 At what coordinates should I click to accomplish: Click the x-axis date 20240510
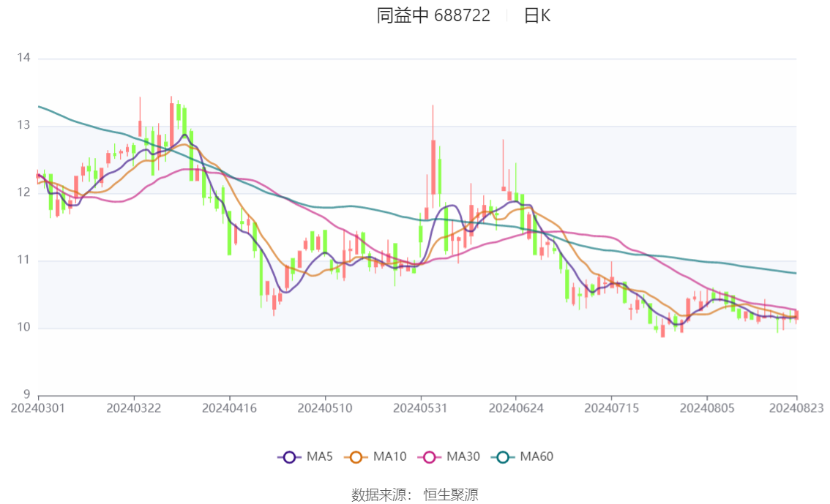(x=325, y=408)
